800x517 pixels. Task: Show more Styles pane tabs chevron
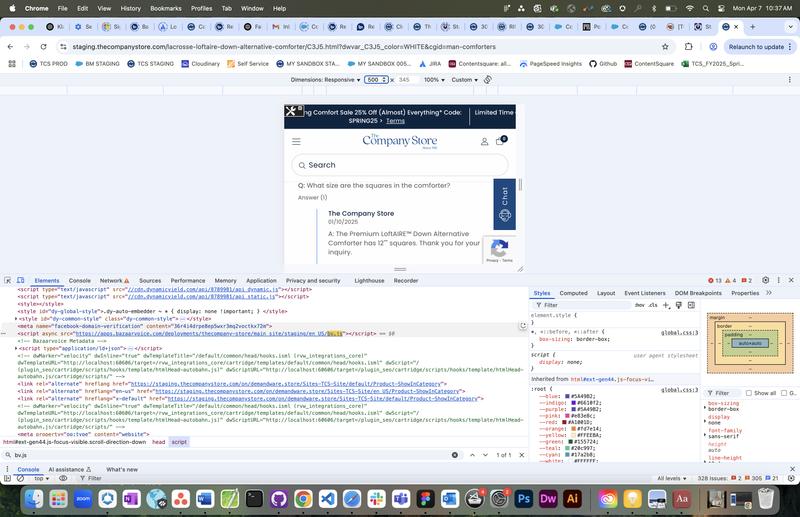point(769,293)
